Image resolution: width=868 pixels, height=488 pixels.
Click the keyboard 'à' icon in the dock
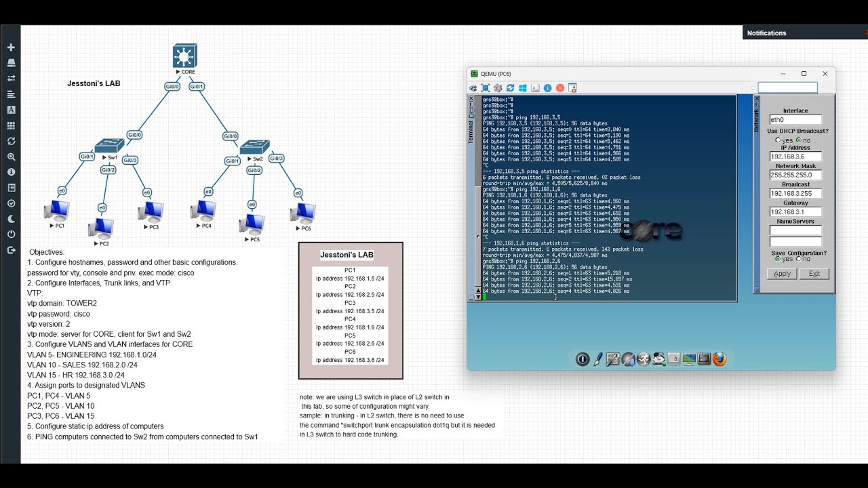674,359
